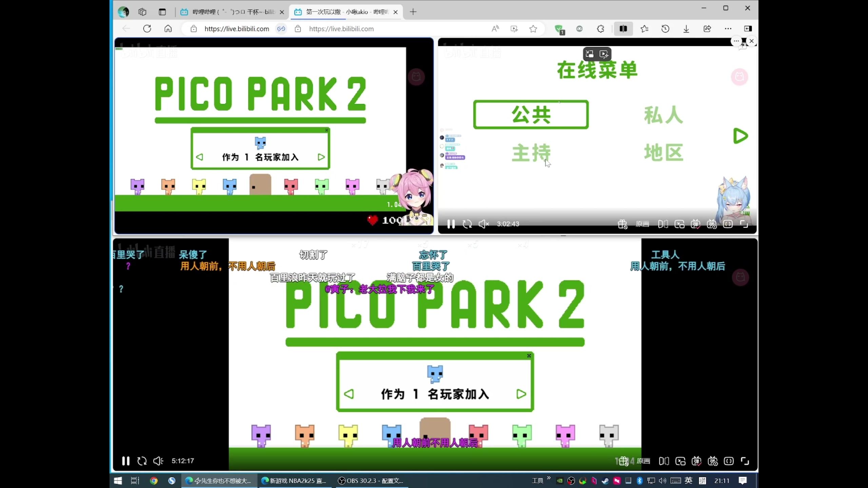Open the 原画 quality menu in top-right player
Image resolution: width=868 pixels, height=488 pixels.
click(x=643, y=224)
